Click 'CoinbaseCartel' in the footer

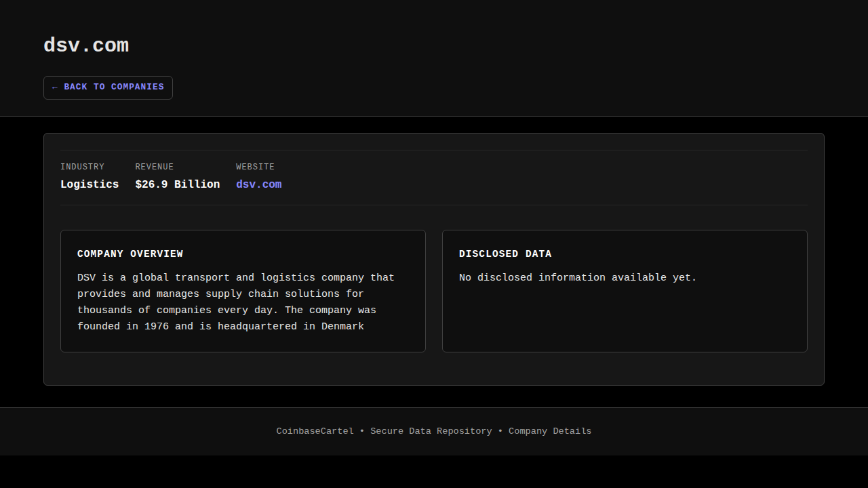[315, 431]
